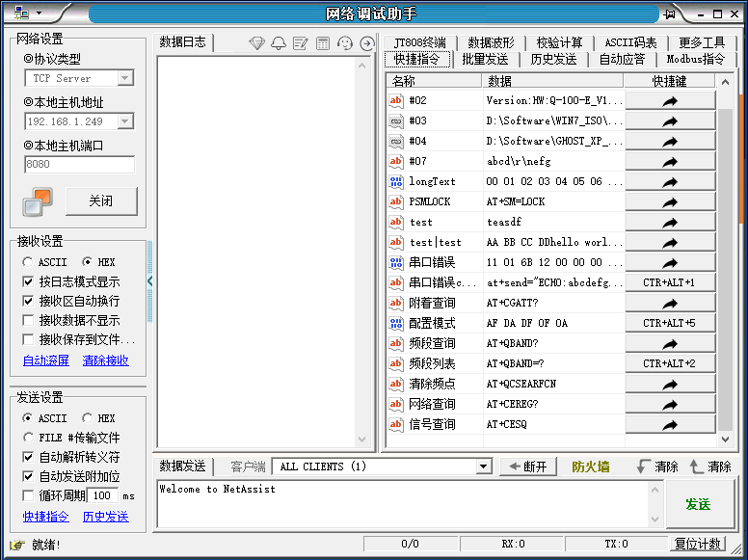This screenshot has width=748, height=560.
Task: Send the AT+CEREG? command arrow
Action: tap(670, 405)
